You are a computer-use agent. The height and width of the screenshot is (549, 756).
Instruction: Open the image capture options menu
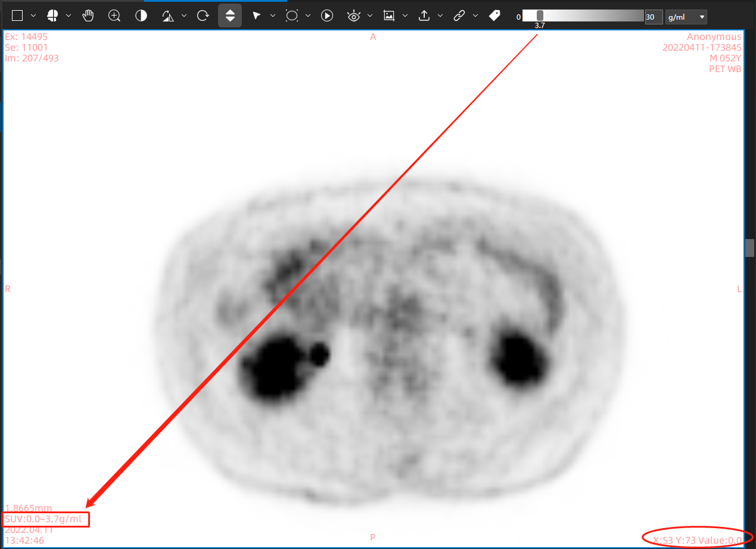tap(405, 15)
